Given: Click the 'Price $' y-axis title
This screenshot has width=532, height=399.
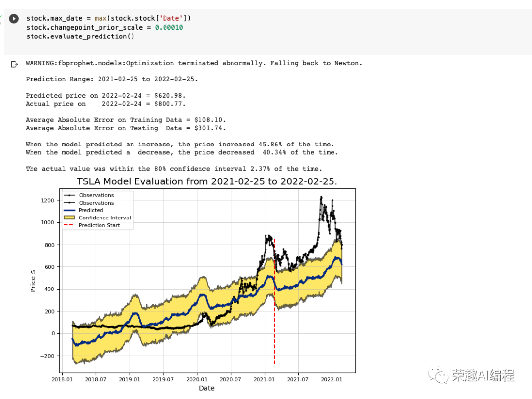Looking at the screenshot, I should [33, 281].
